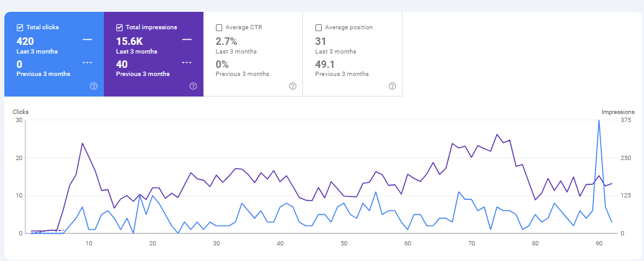644x261 pixels.
Task: Open help icon on Total clicks card
Action: [x=93, y=86]
